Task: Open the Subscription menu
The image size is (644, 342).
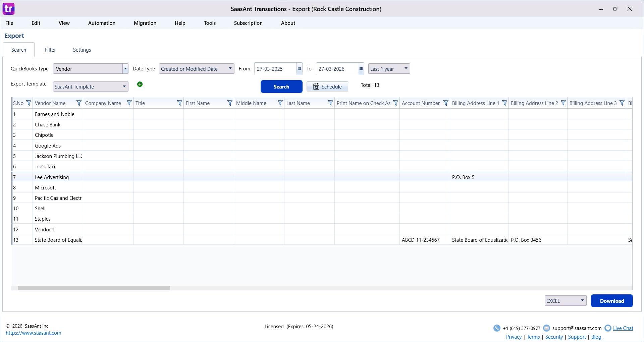Action: (x=248, y=23)
